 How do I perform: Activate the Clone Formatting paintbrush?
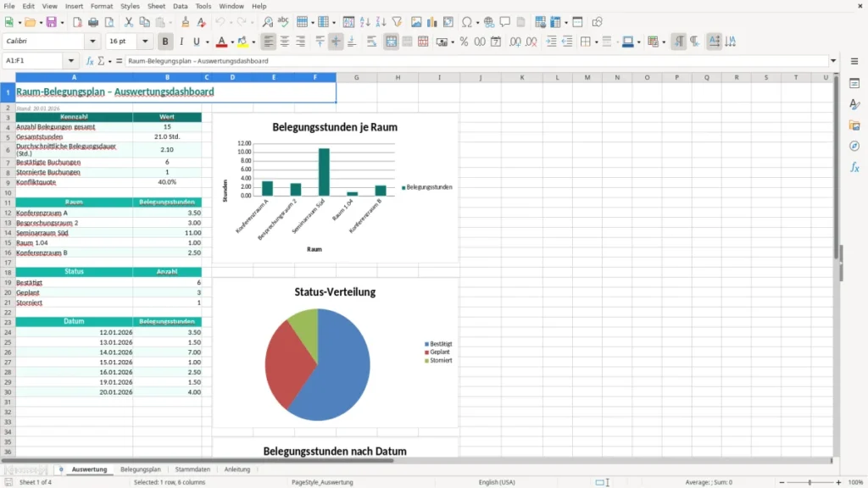click(186, 22)
